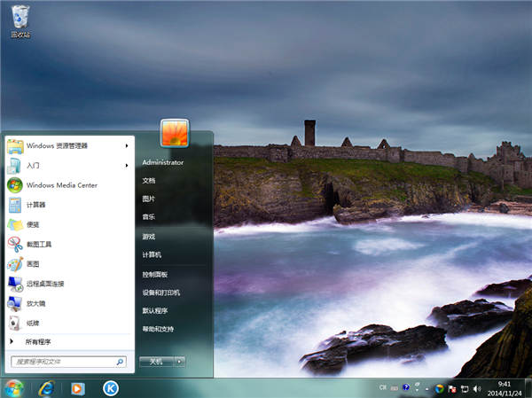Click Internet Explorer icon on taskbar
The image size is (532, 398).
tap(45, 387)
